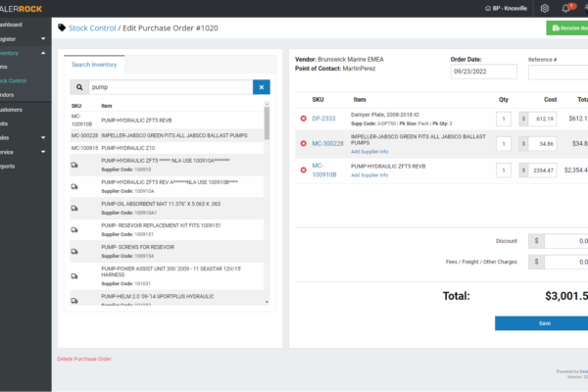The height and width of the screenshot is (392, 588).
Task: Select result PUMP-POWER ASSIST UNIT 300 HARNESS
Action: pos(167,276)
